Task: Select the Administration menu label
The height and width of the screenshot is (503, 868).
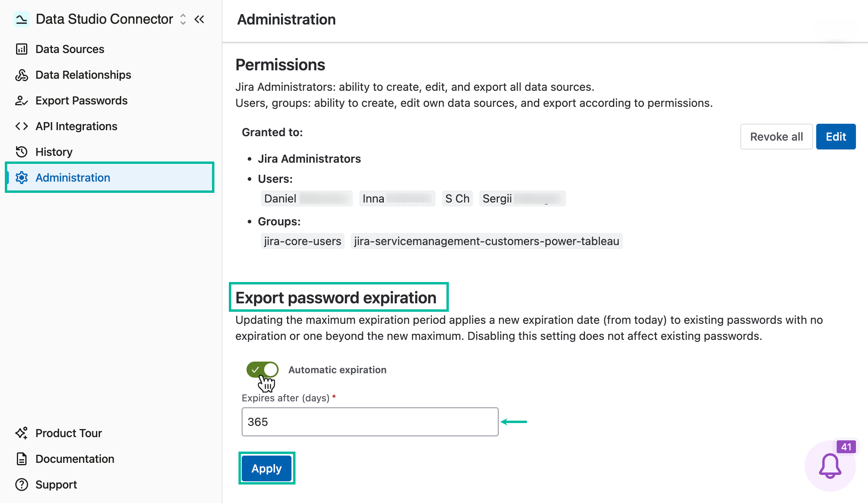Action: 73,178
